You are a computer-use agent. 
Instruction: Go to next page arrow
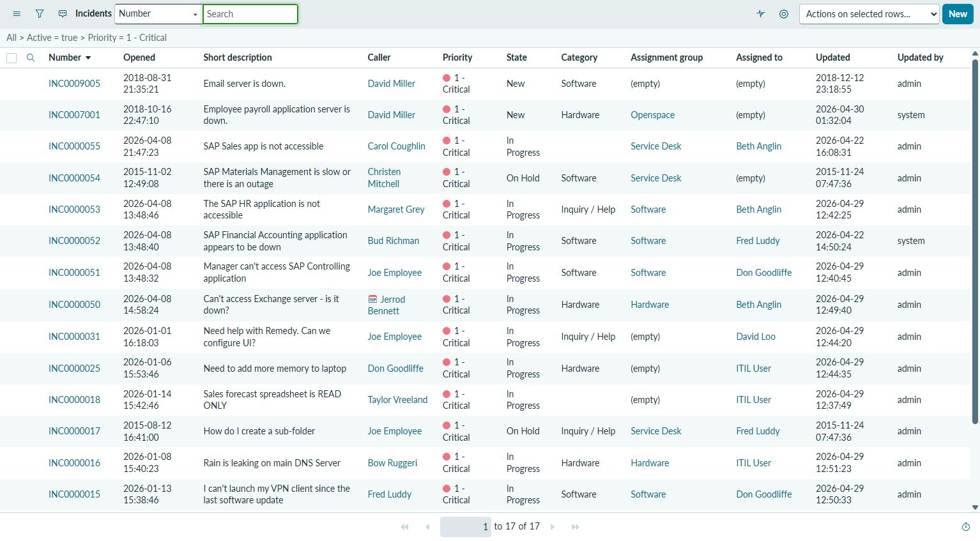(553, 527)
